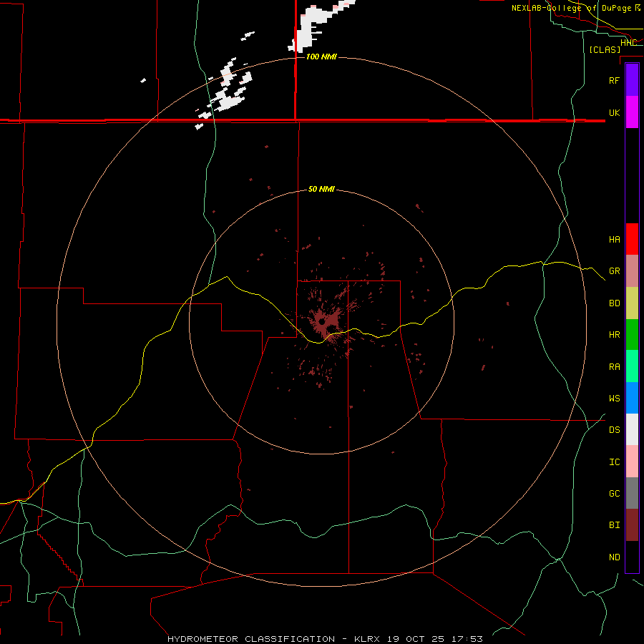
Task: Click the RF legend label
Action: [x=614, y=80]
